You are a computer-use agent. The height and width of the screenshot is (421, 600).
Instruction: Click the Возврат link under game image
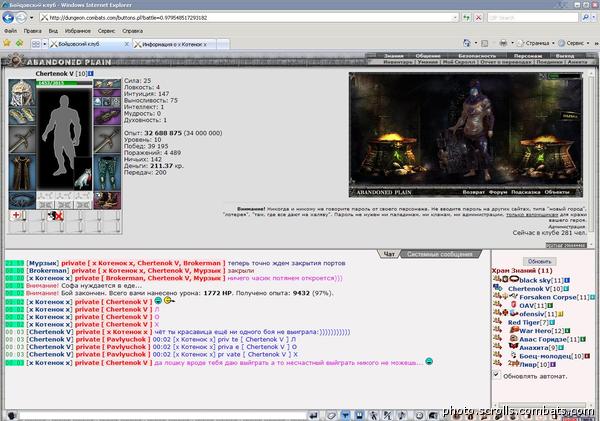(473, 192)
